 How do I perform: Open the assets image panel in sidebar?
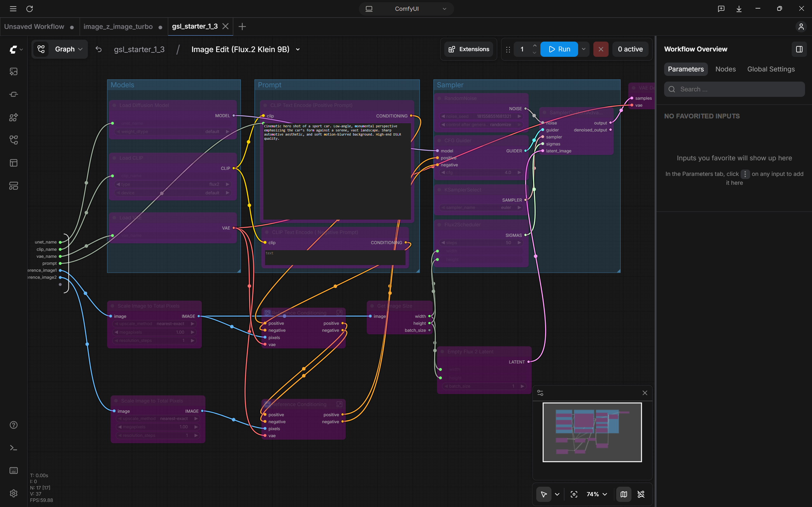[x=13, y=71]
